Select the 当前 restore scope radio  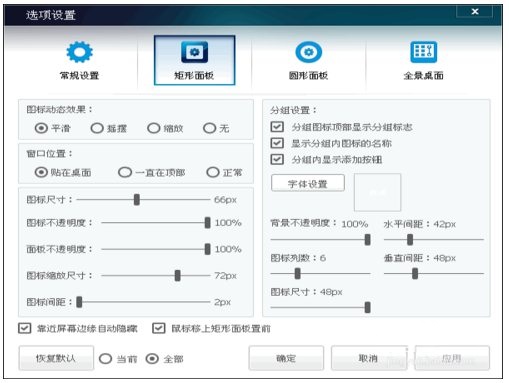pyautogui.click(x=105, y=359)
